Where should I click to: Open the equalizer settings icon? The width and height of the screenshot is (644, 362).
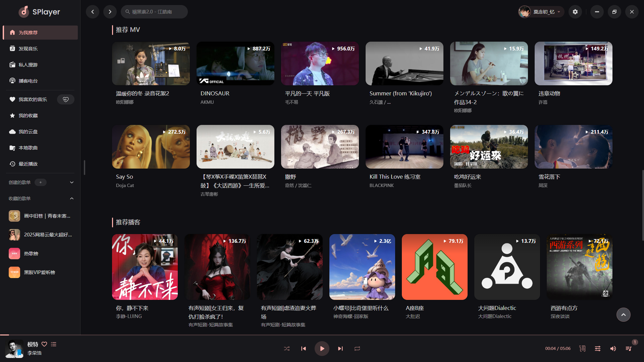tap(598, 349)
